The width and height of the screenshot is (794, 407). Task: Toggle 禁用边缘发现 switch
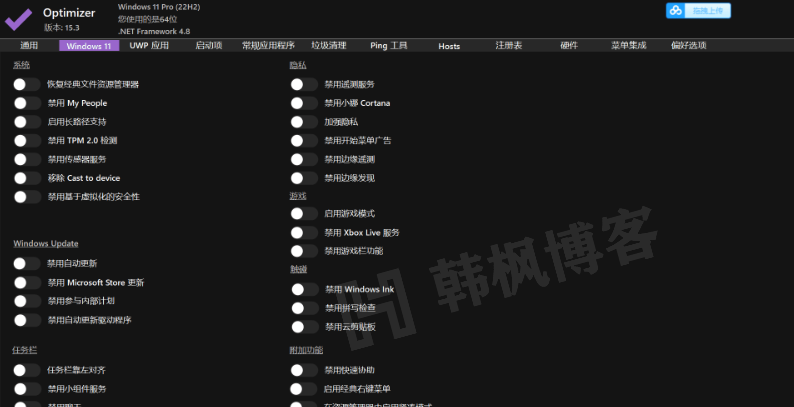click(x=304, y=178)
